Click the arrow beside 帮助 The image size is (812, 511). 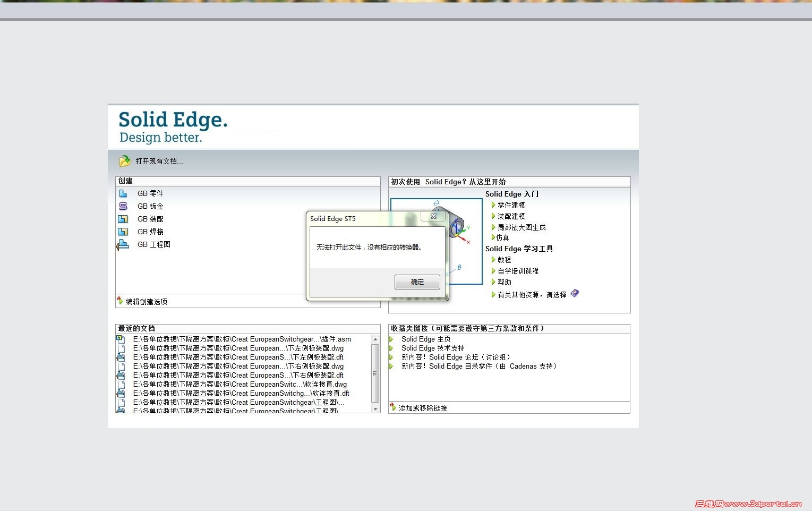point(493,282)
